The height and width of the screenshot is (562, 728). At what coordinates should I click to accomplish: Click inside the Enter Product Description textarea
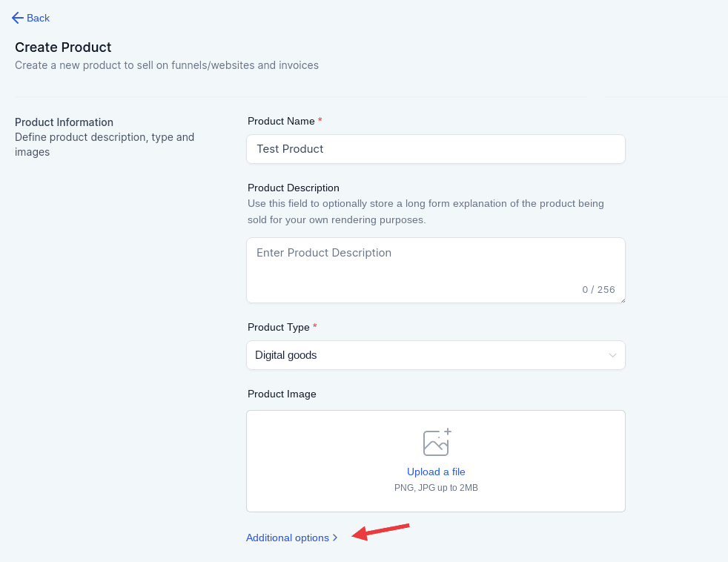pos(435,271)
